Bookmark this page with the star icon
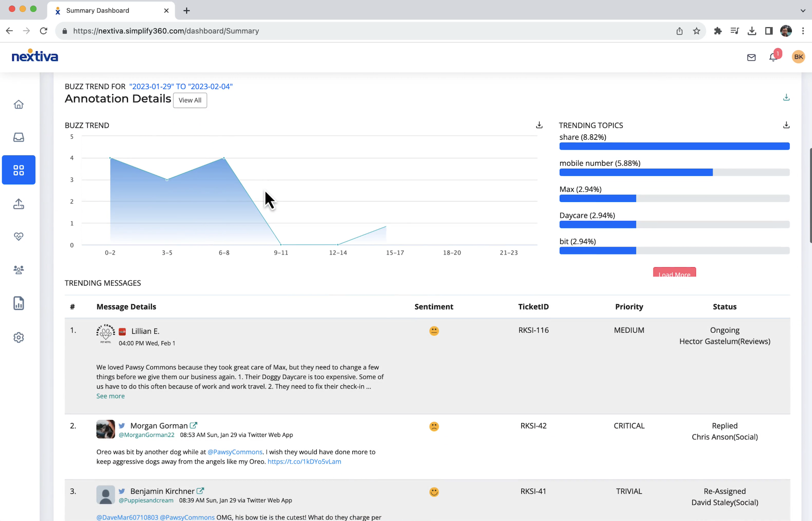This screenshot has width=812, height=521. click(x=697, y=31)
